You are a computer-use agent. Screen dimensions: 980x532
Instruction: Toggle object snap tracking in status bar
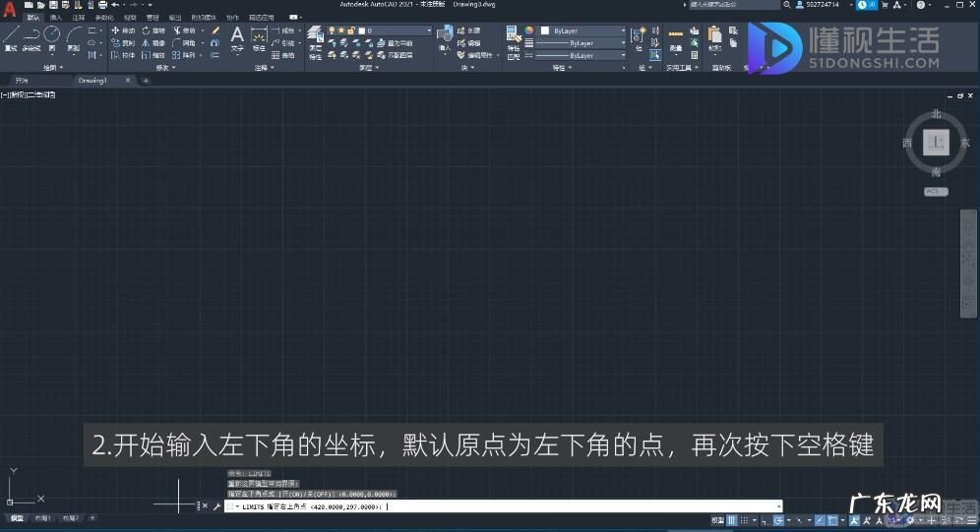(820, 520)
